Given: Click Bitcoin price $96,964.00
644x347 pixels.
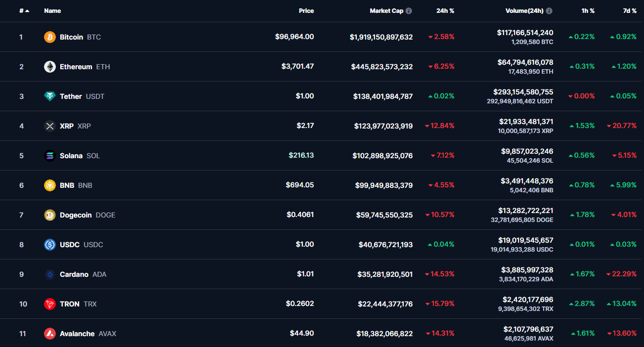Looking at the screenshot, I should (x=295, y=37).
